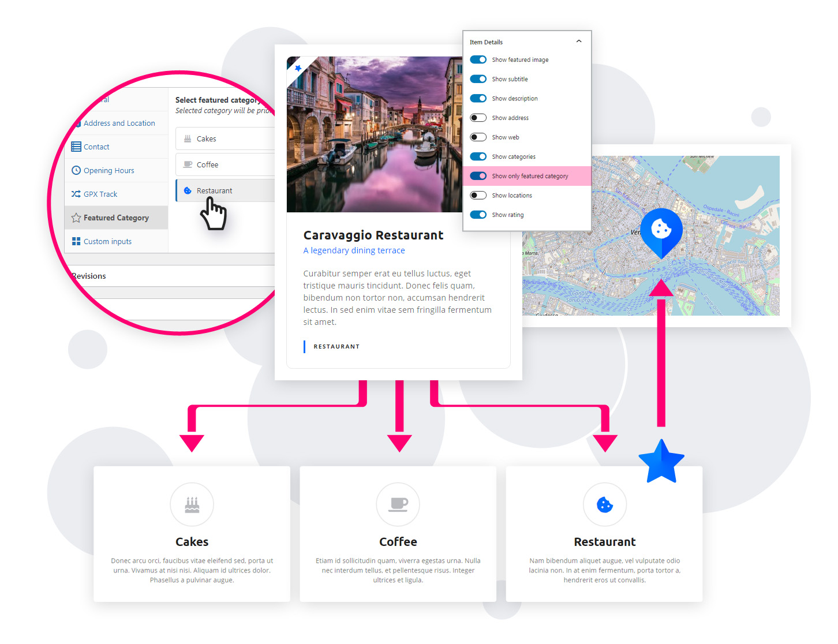Click the RESTAURANT category label on card

[336, 347]
